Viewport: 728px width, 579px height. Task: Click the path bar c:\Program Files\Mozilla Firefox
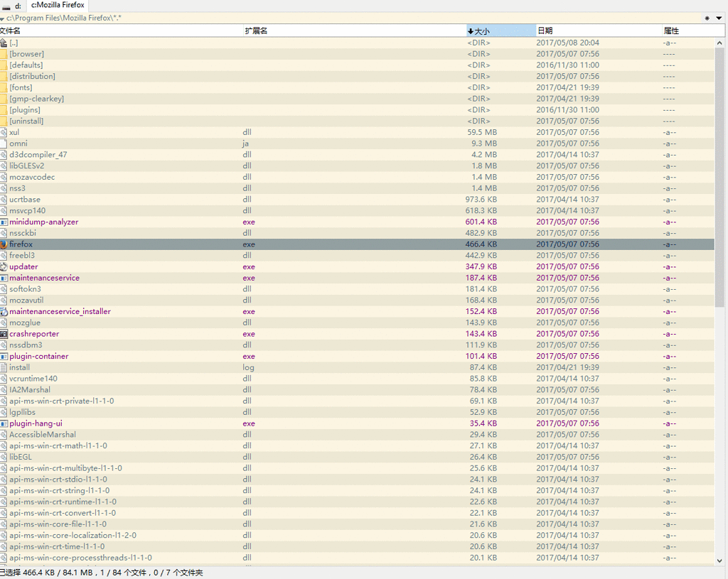click(64, 18)
